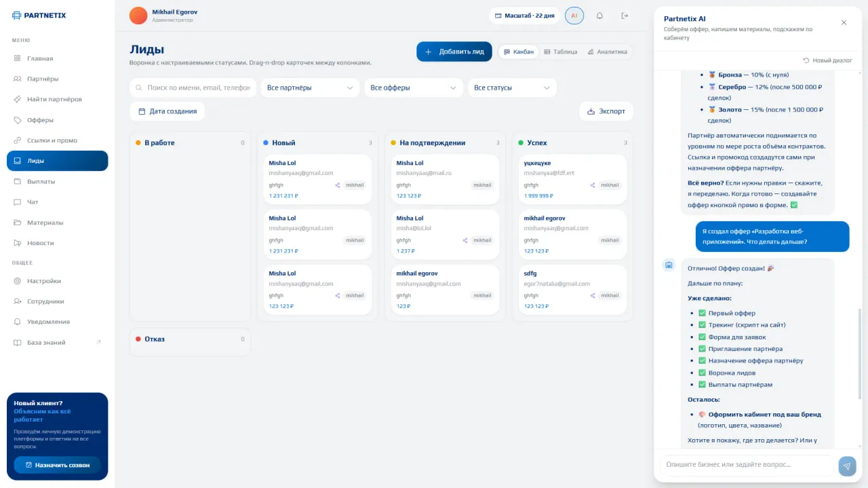The height and width of the screenshot is (488, 868).
Task: Switch view to Таблица
Action: click(561, 52)
